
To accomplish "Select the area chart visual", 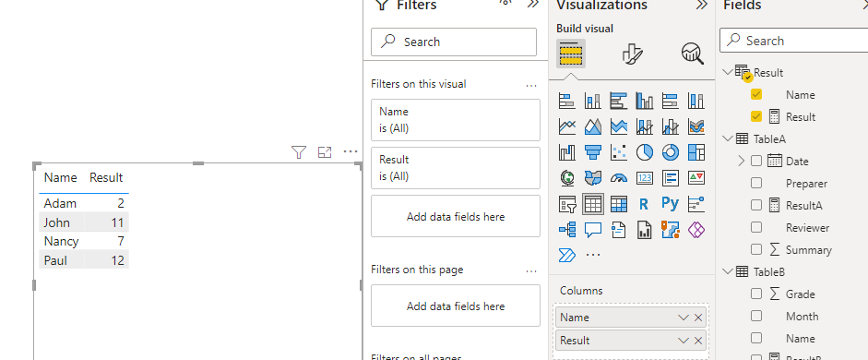I will [593, 126].
